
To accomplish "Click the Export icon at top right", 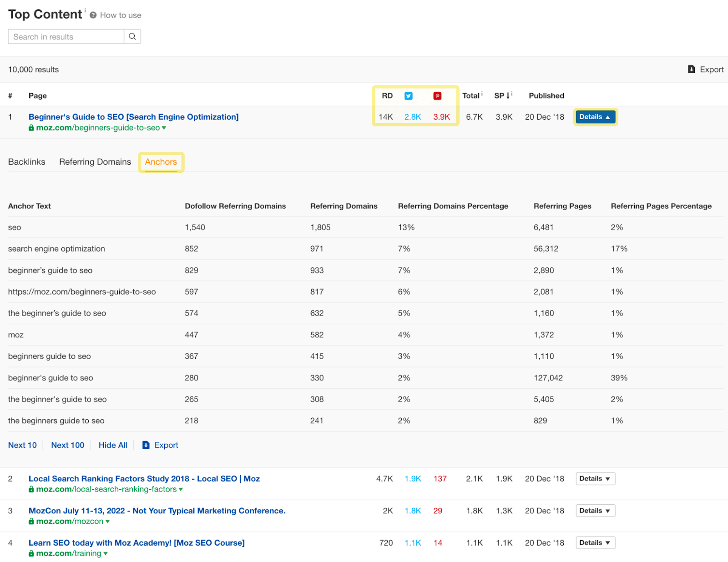I will click(x=691, y=69).
